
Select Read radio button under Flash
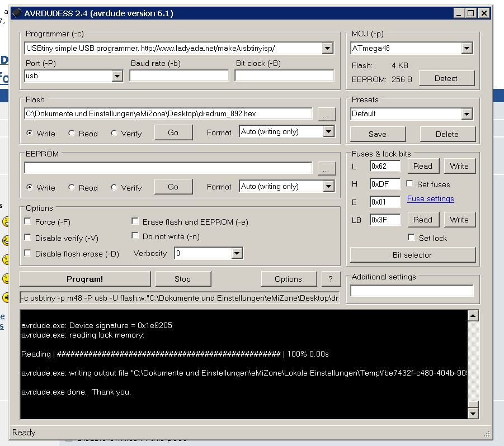[72, 134]
